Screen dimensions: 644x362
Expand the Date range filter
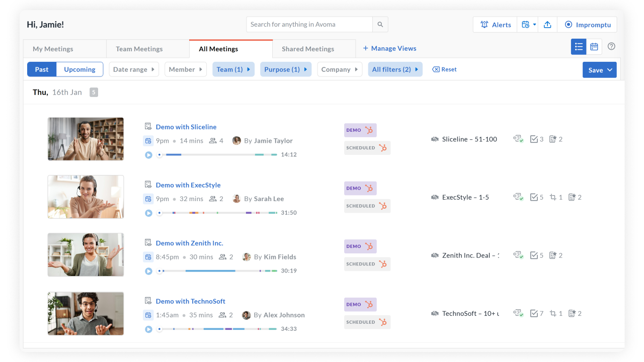click(x=134, y=69)
